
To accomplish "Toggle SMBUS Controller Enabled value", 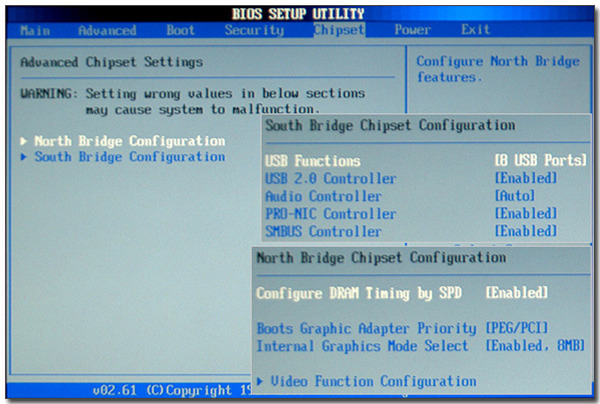I will coord(526,232).
